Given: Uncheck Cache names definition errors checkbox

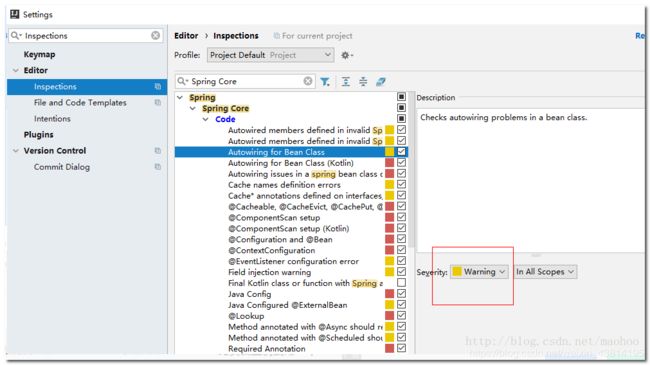Looking at the screenshot, I should click(x=401, y=185).
